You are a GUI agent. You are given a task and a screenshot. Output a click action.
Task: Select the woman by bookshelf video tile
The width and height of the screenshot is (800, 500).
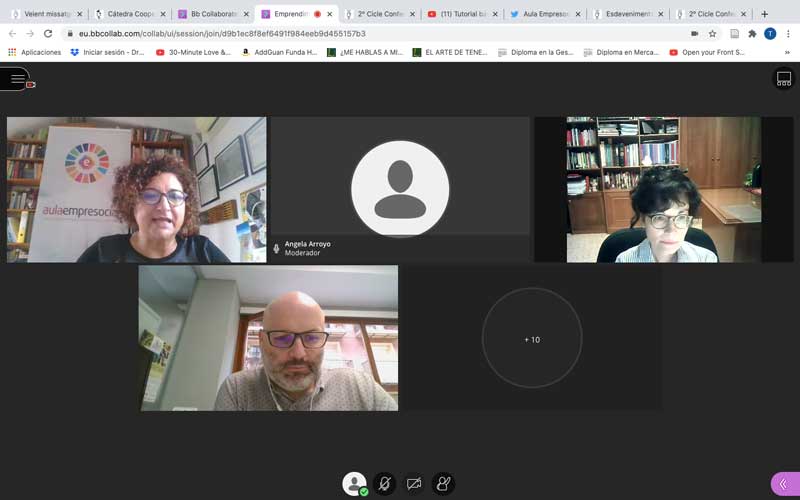click(664, 190)
